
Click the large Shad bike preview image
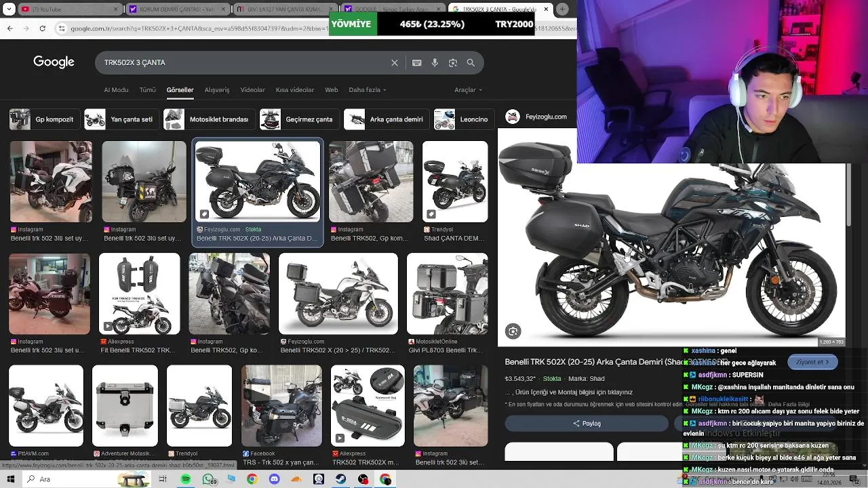[671, 237]
